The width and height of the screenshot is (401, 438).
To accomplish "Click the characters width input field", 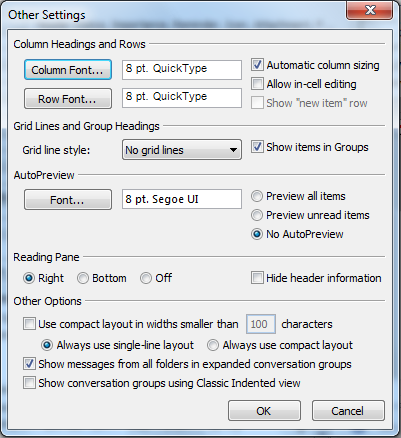I will tap(261, 324).
